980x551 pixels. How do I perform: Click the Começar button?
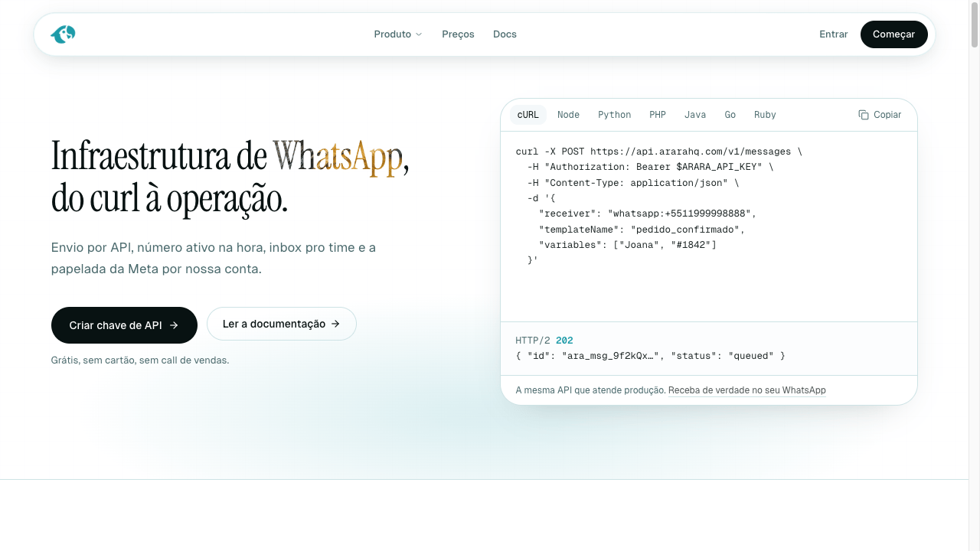(x=894, y=34)
